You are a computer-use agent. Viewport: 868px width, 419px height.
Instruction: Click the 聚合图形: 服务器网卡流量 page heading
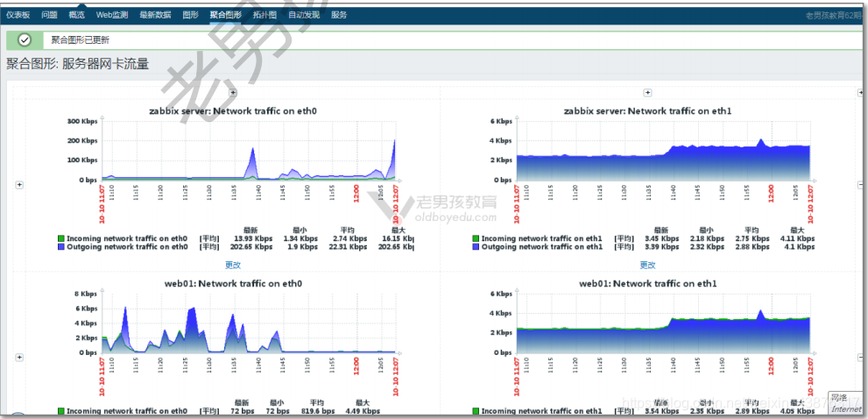point(77,64)
